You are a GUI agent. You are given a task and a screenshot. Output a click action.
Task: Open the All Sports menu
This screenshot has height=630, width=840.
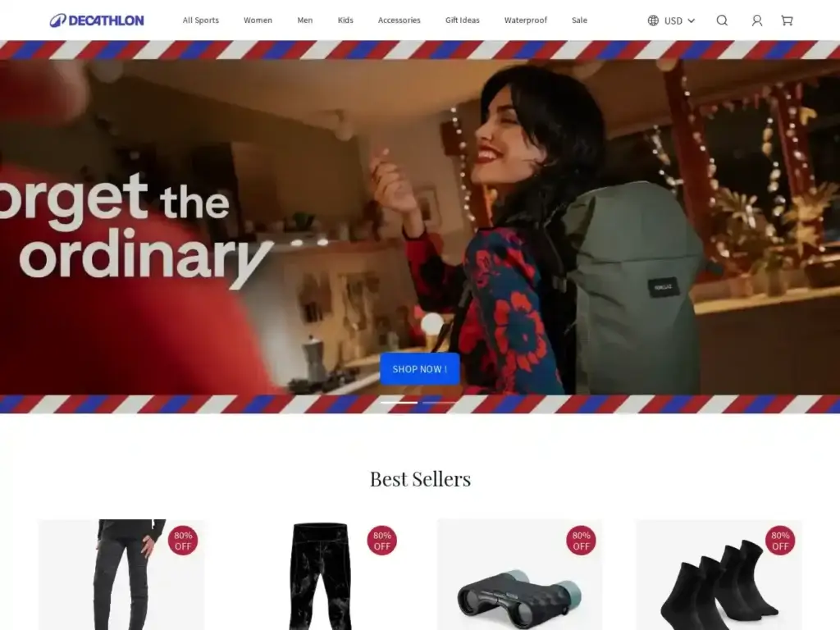tap(200, 21)
